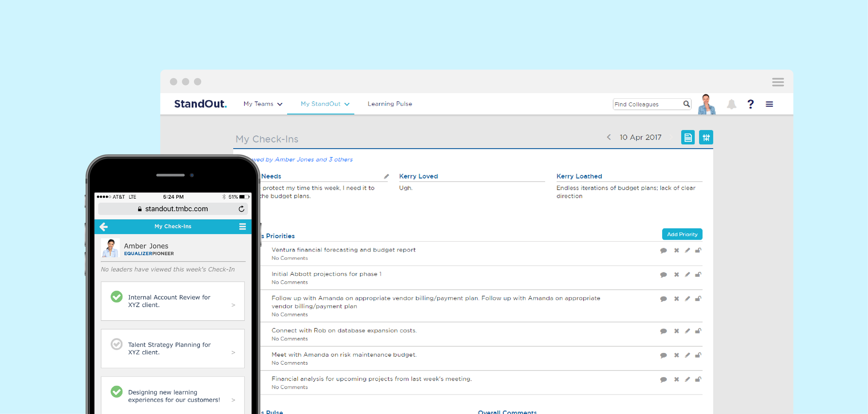Delete Meet with Amanda priority
Screen dimensions: 868x414
[676, 355]
